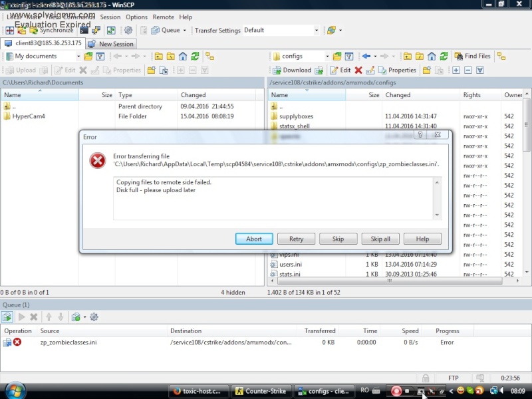
Task: Create new remote directory icon
Action: tap(427, 70)
